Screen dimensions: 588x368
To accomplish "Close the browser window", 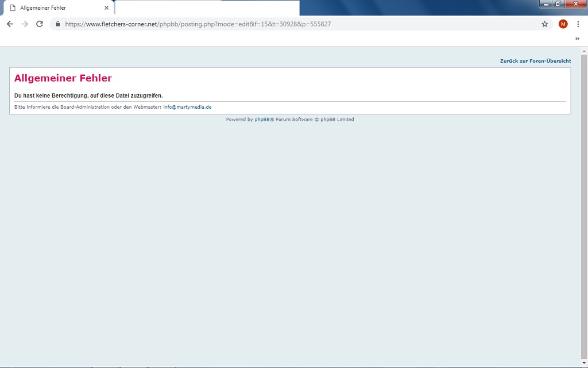I will [575, 4].
